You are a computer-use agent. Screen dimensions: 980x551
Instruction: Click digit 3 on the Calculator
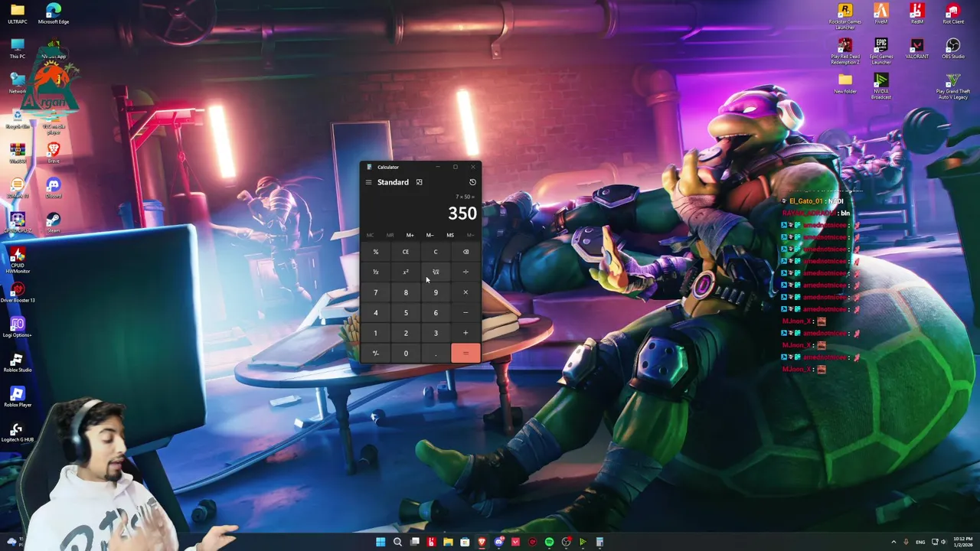click(x=436, y=333)
